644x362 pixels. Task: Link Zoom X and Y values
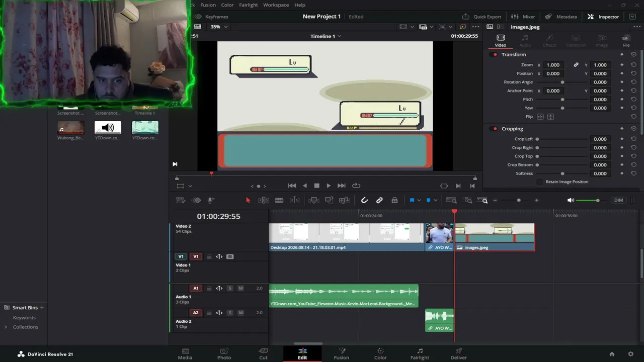(576, 65)
